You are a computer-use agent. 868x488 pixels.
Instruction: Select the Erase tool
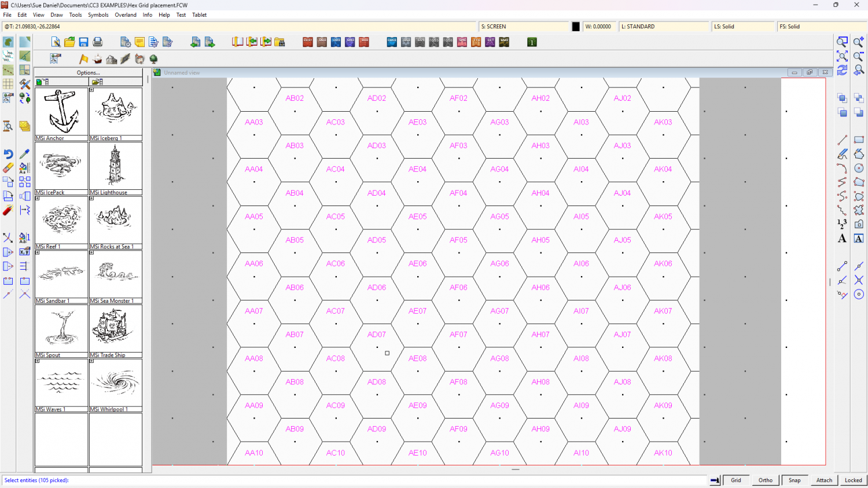[x=8, y=168]
